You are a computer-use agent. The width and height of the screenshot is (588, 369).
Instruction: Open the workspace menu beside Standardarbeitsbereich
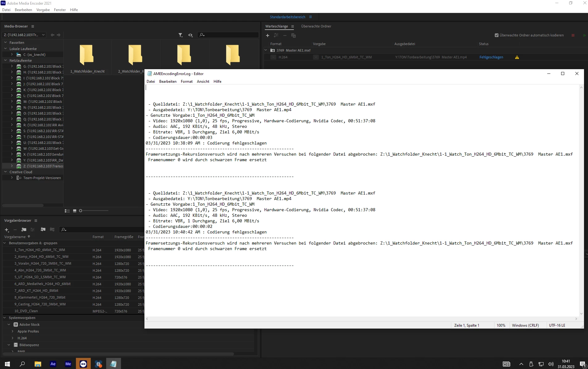(311, 17)
